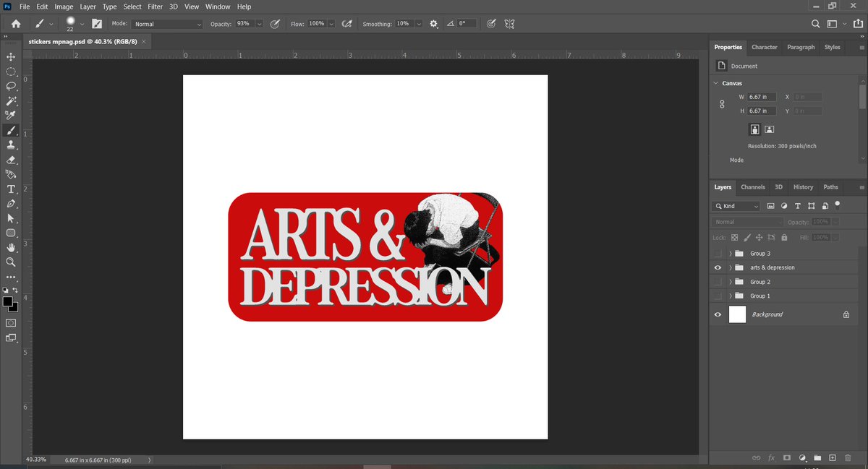The width and height of the screenshot is (868, 469).
Task: Select the Elliptical Marquee tool
Action: 11,72
